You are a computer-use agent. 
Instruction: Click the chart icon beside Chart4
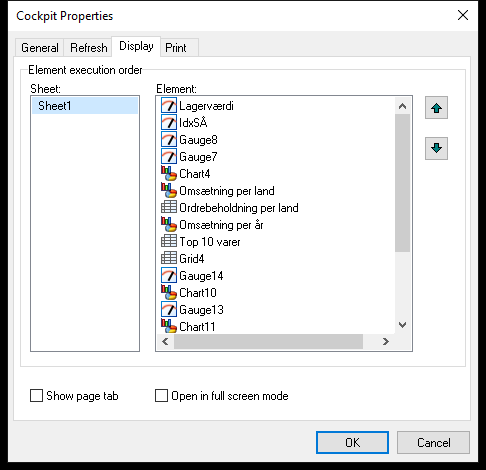[169, 174]
